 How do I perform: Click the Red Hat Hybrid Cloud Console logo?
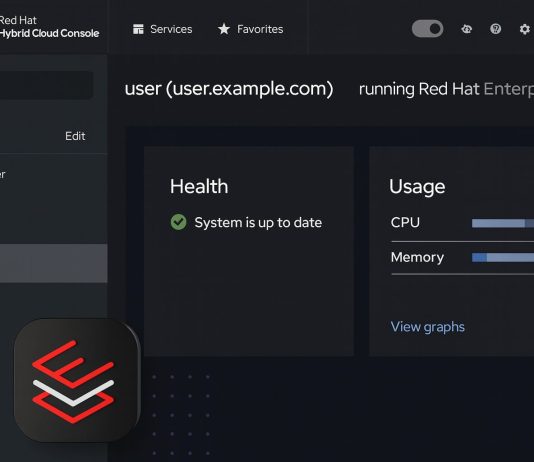49,27
